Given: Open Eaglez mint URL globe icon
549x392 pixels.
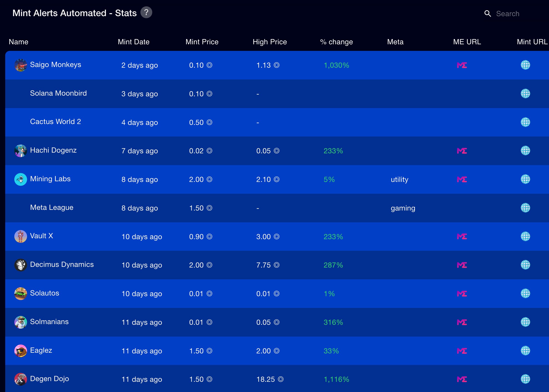Looking at the screenshot, I should click(525, 351).
